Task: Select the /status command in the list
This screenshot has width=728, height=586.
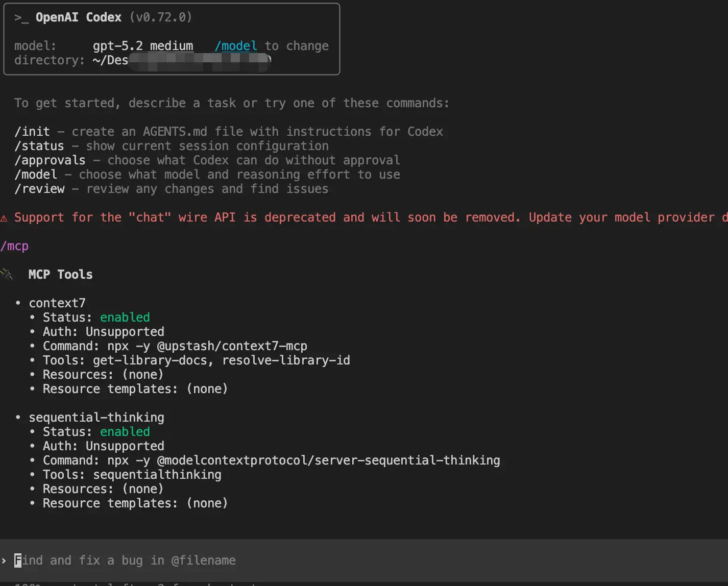Action: click(39, 146)
